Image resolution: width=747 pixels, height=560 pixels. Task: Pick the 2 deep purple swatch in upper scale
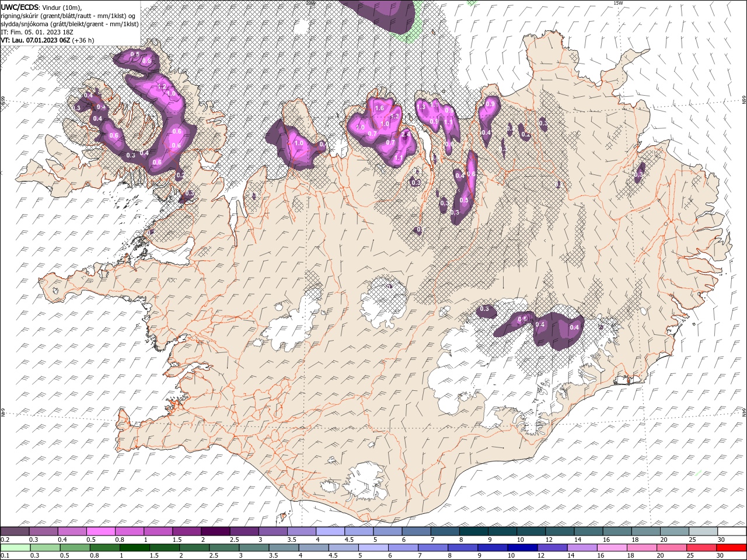[x=215, y=531]
